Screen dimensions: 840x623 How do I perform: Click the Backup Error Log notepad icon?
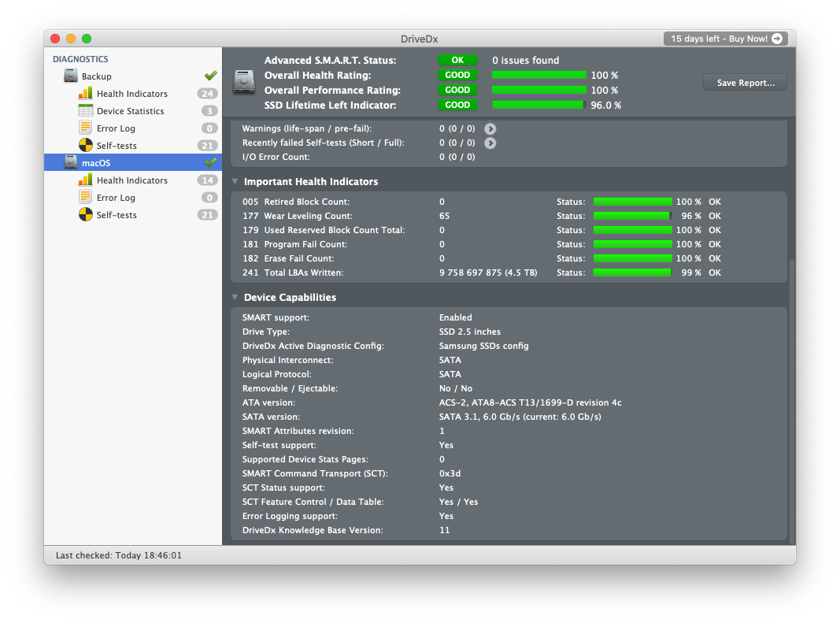(85, 128)
